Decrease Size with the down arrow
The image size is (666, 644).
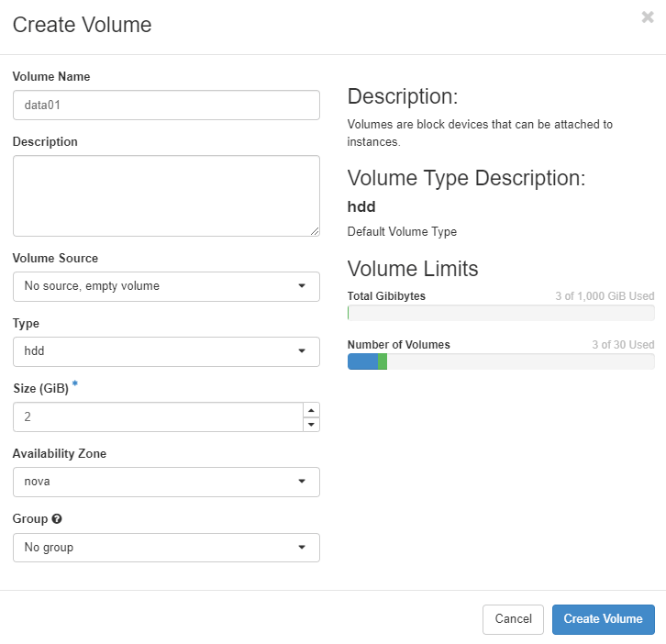point(312,424)
